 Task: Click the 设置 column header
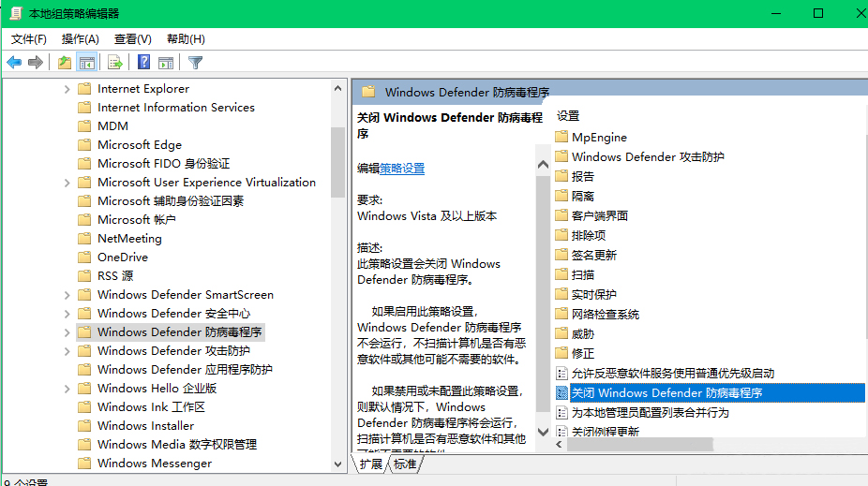point(568,116)
